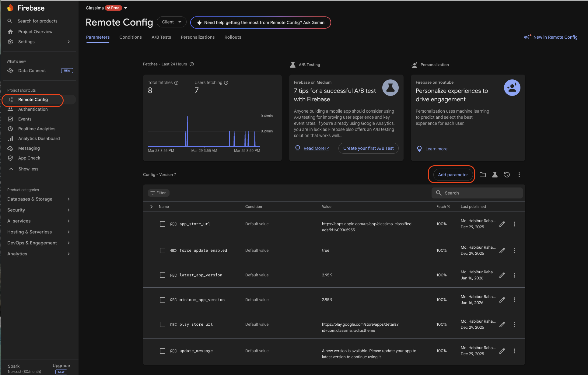
Task: Click the Add parameter button
Action: [x=453, y=175]
